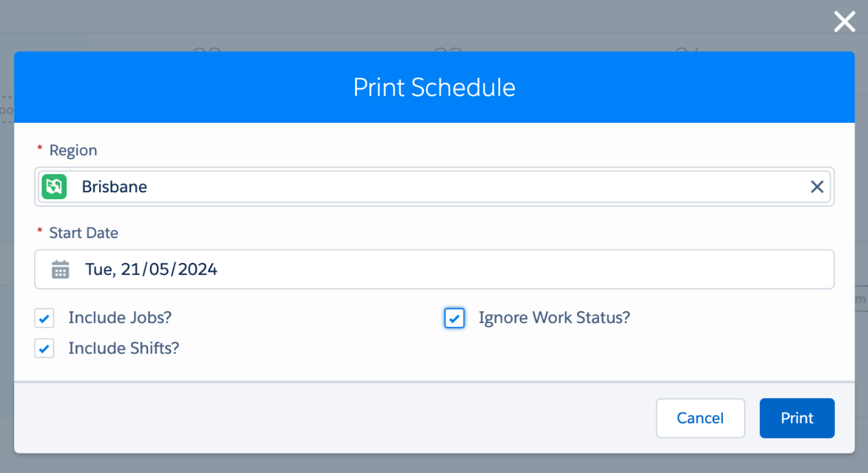
Task: Toggle the Ignore Work Status checkbox
Action: (x=454, y=318)
